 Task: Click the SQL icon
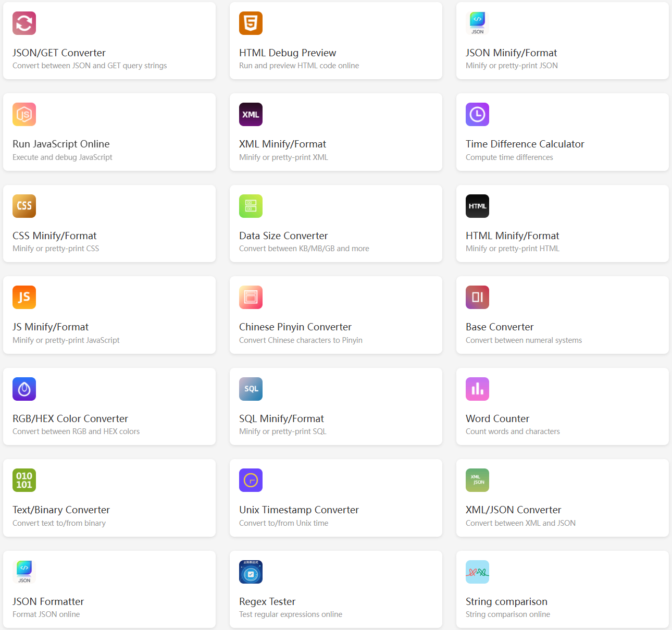click(x=251, y=389)
